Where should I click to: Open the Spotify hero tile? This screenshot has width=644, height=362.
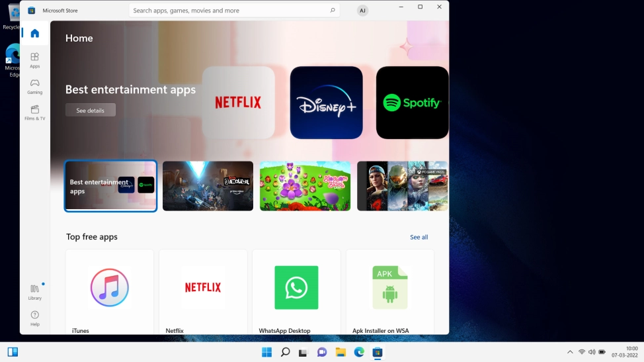click(x=412, y=103)
